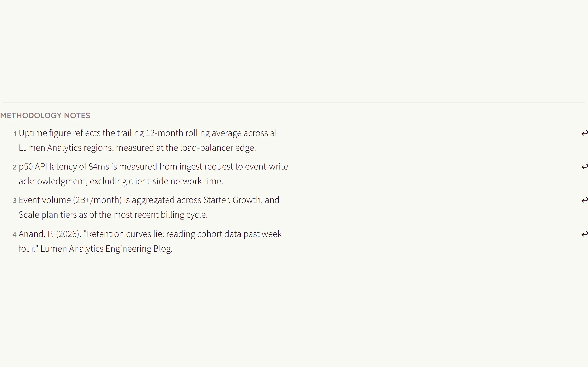Click the line starting 'Event volume (2B+/month)'
Viewport: 588px width, 367px height.
pyautogui.click(x=149, y=200)
